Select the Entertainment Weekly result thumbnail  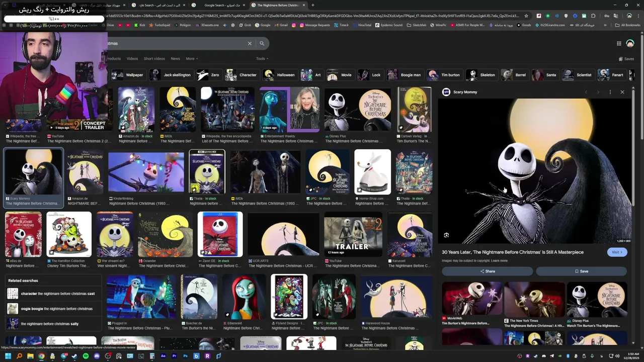(x=289, y=110)
